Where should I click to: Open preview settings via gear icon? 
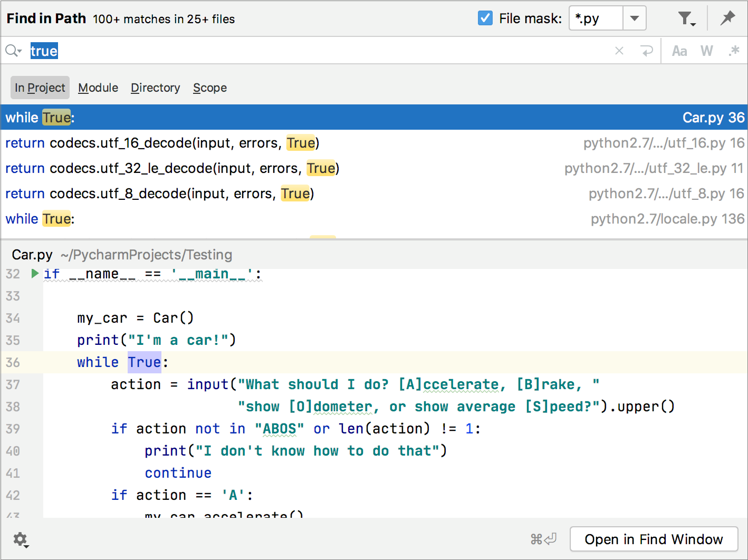(x=20, y=539)
